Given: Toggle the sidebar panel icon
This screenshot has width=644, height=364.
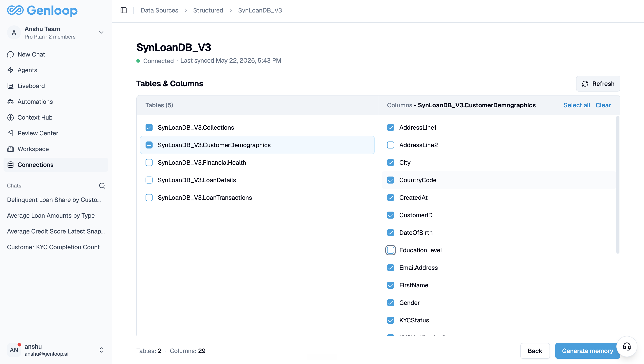Looking at the screenshot, I should click(x=124, y=10).
